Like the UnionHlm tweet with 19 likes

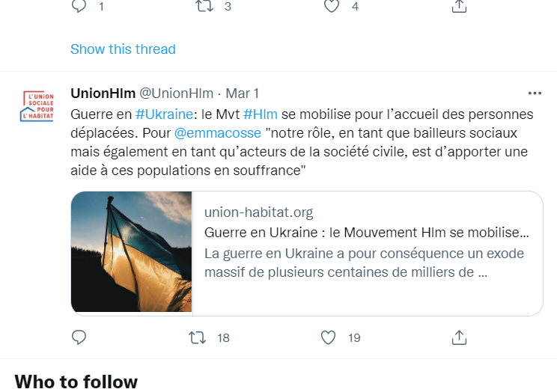click(328, 337)
